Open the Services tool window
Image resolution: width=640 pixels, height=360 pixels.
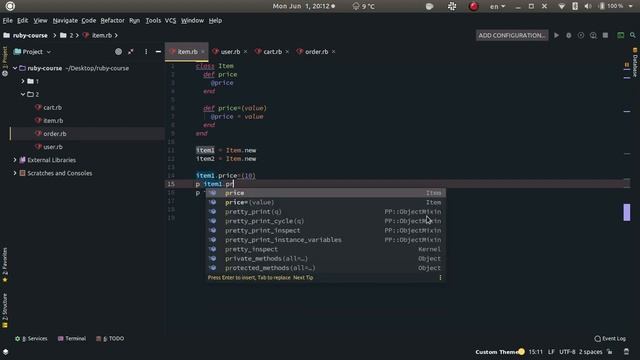[31, 338]
